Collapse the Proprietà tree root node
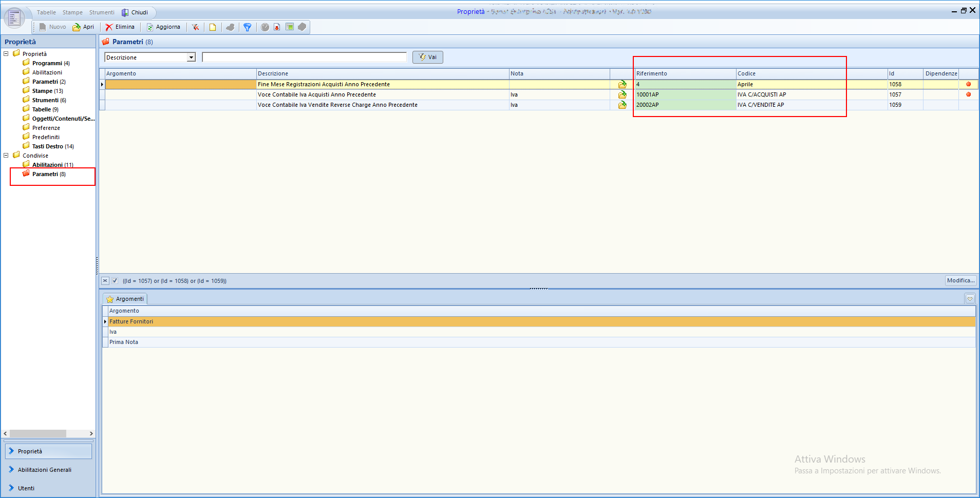The width and height of the screenshot is (980, 498). point(6,54)
